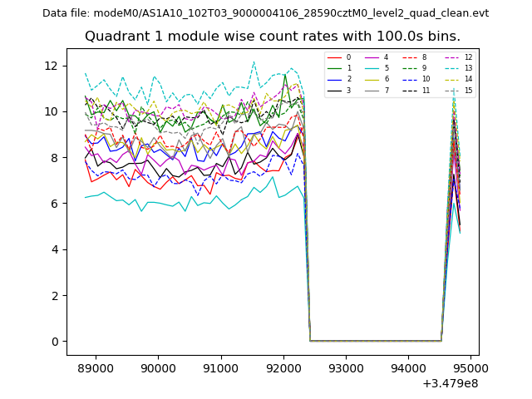Click the x-axis tick label 95000
Screen dimensions: 532x399
pos(470,368)
